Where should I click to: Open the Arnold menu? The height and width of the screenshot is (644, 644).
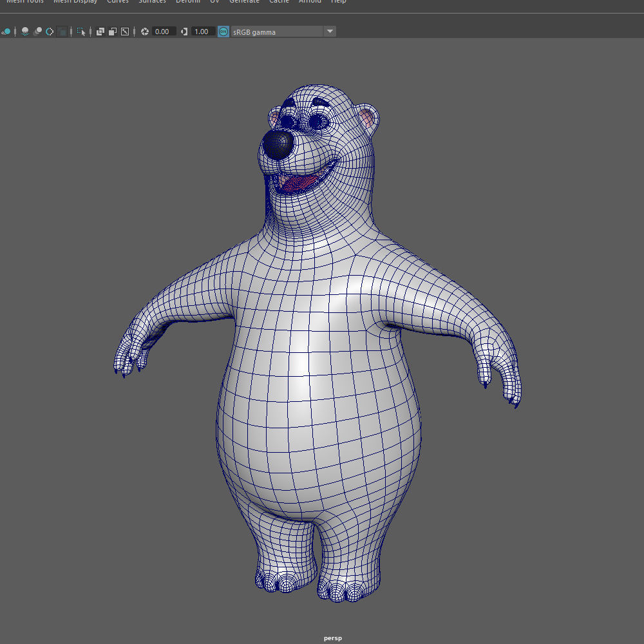pyautogui.click(x=310, y=2)
